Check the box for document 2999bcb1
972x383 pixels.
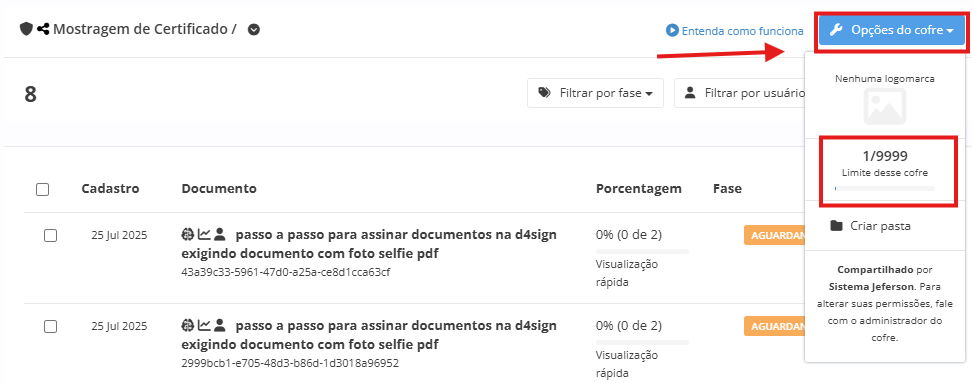[51, 326]
